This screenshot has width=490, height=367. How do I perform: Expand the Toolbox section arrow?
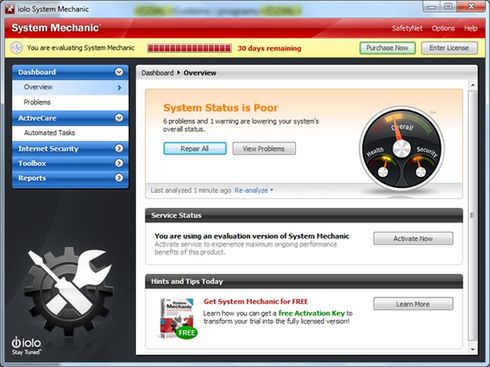(x=119, y=163)
